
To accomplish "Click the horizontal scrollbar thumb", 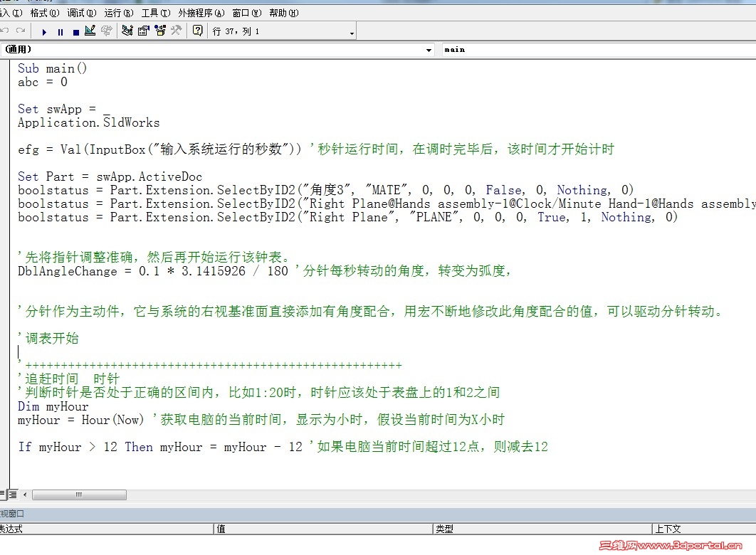I will [79, 495].
